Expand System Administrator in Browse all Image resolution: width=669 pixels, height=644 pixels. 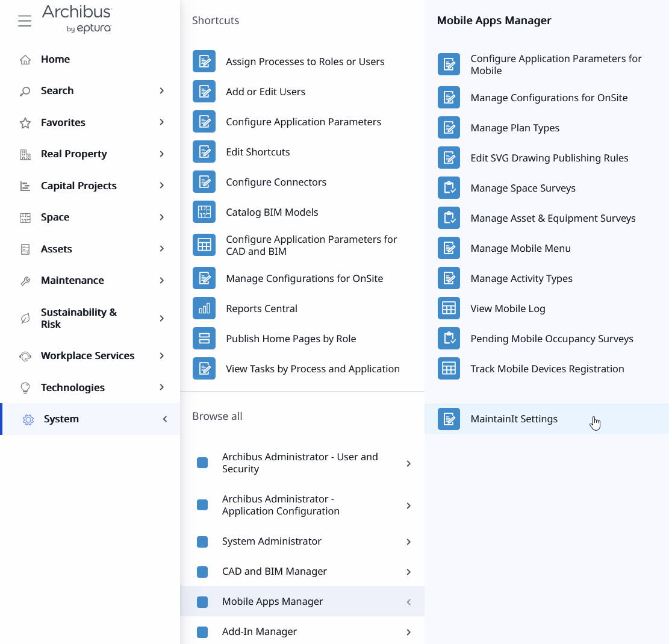click(408, 542)
